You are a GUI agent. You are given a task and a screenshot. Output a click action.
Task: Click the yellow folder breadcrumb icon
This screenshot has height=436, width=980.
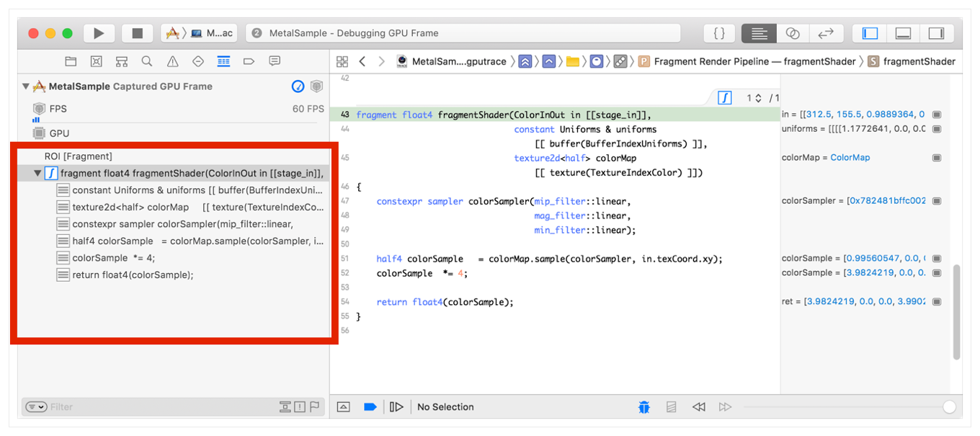pyautogui.click(x=573, y=61)
